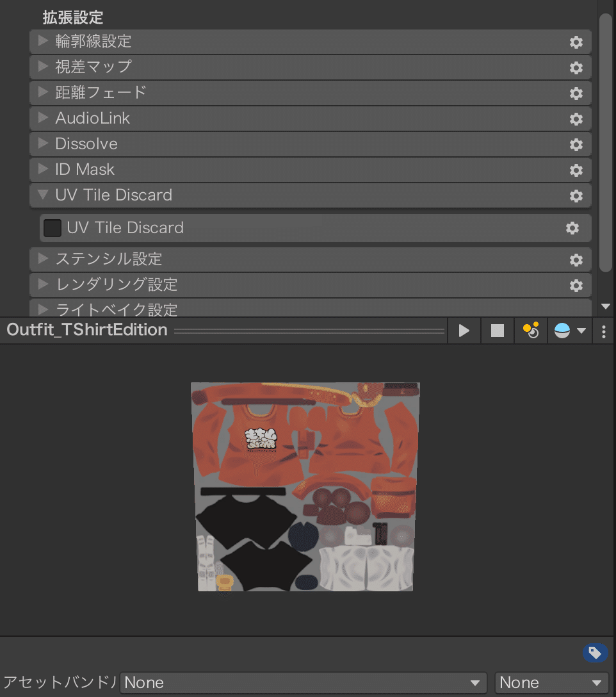Image resolution: width=616 pixels, height=697 pixels.
Task: Open the アセットバンドル None dropdown
Action: [x=303, y=682]
